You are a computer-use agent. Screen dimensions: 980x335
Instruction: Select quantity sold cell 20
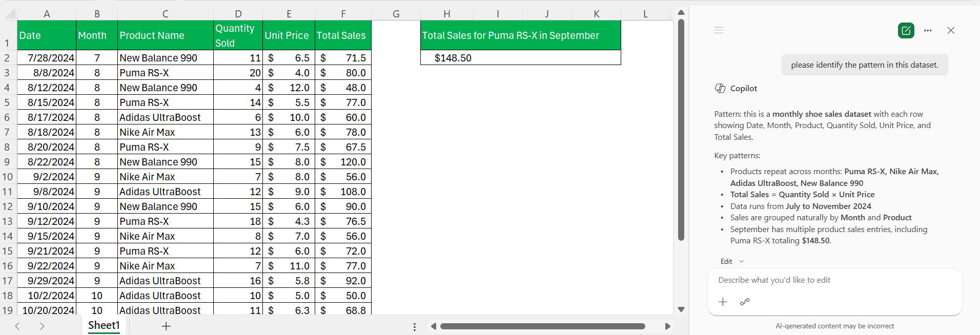238,73
